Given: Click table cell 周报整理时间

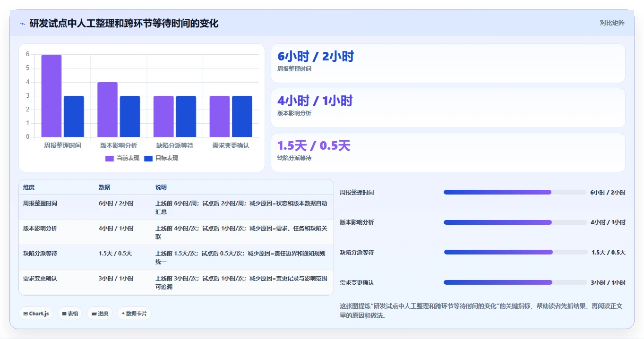Looking at the screenshot, I should coord(40,203).
